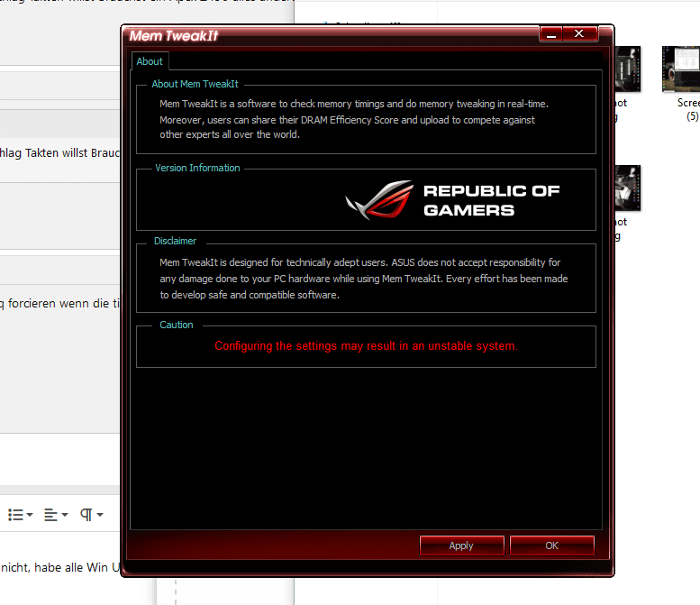The height and width of the screenshot is (605, 700).
Task: Open the paragraph format dropdown in editor
Action: (92, 514)
